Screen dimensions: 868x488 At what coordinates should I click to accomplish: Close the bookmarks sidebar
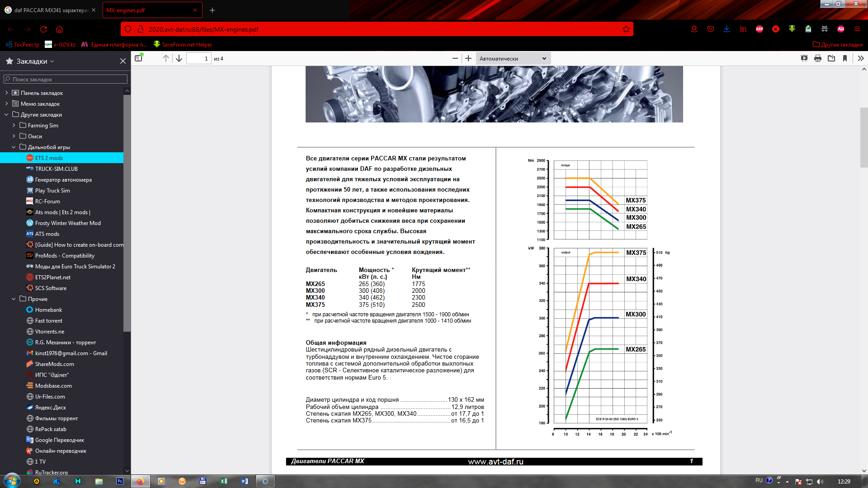[x=123, y=61]
